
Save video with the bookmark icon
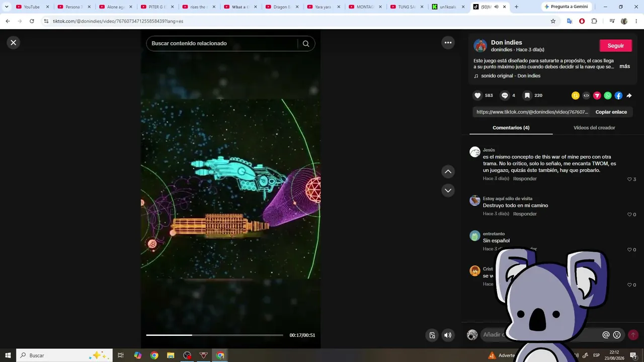click(x=527, y=96)
